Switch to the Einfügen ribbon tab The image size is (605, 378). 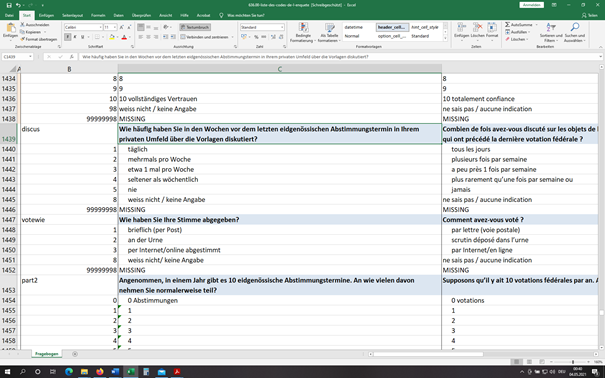click(46, 15)
